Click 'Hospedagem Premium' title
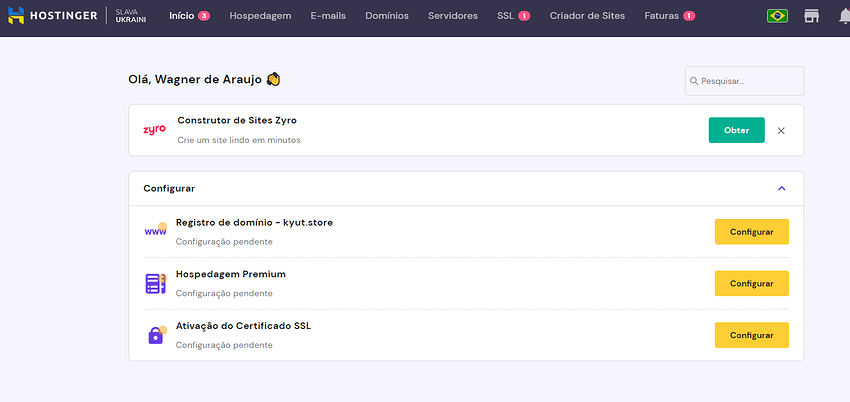 pos(230,274)
